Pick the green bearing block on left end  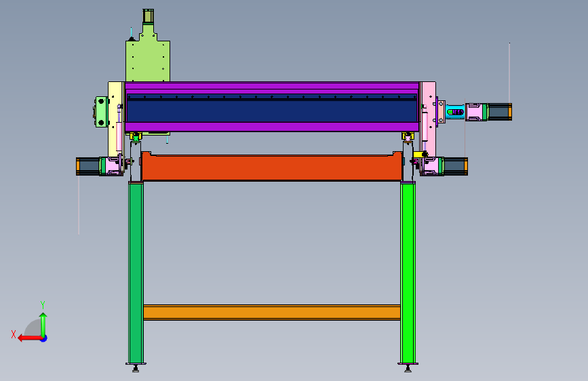(x=101, y=112)
